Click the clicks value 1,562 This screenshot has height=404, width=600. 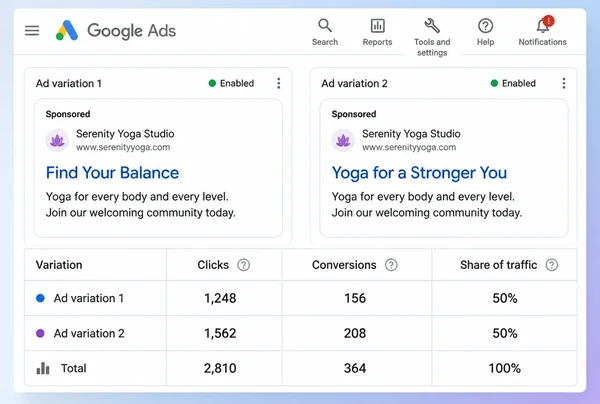tap(220, 333)
